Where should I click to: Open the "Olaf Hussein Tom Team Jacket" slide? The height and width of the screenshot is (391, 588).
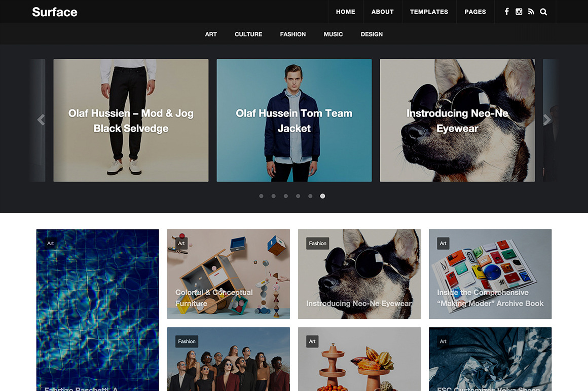(293, 120)
